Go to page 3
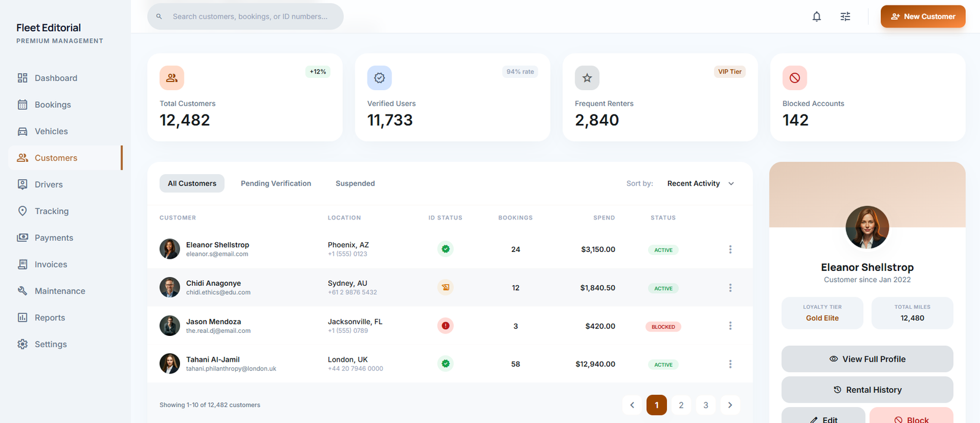 point(706,405)
